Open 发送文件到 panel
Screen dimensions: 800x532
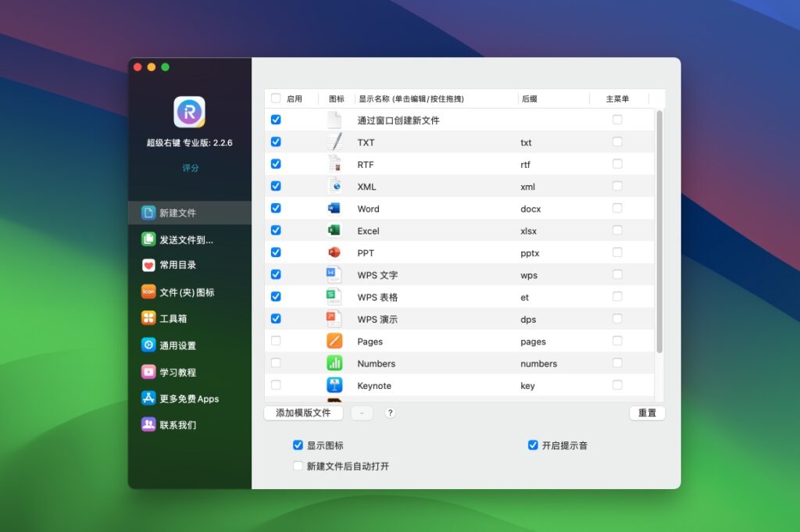click(x=180, y=239)
